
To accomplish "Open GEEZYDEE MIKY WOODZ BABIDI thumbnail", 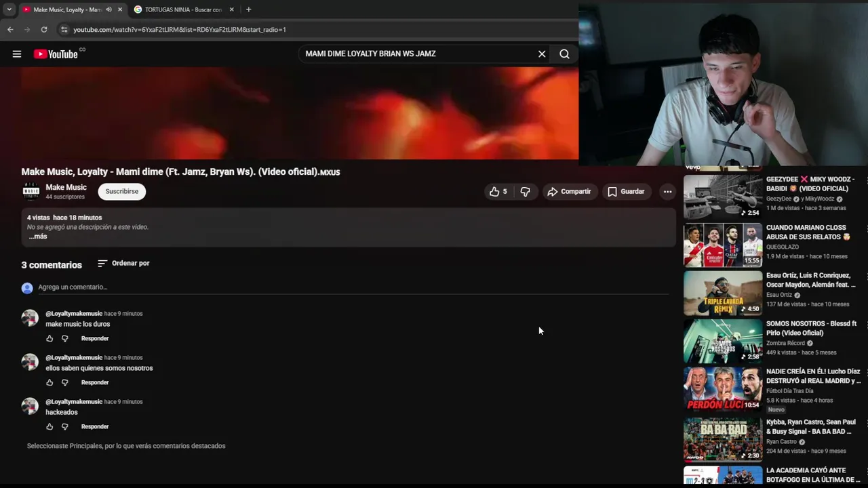I will point(723,197).
